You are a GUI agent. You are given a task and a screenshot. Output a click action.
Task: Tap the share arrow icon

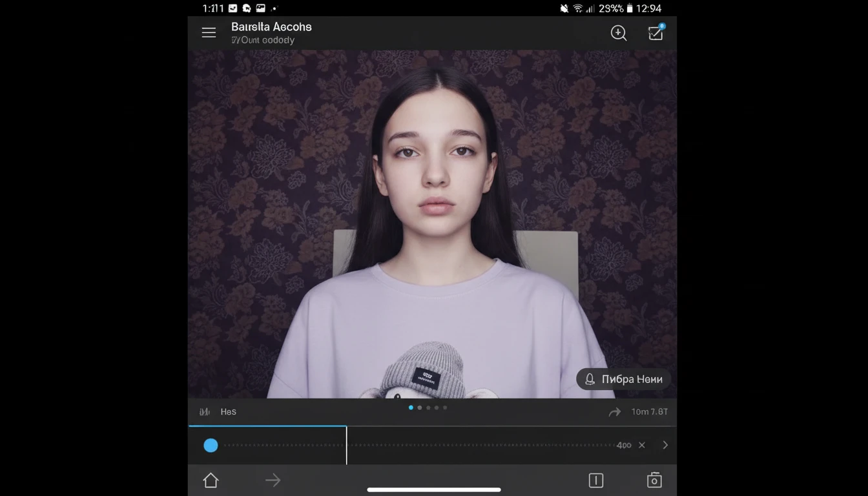(x=614, y=412)
